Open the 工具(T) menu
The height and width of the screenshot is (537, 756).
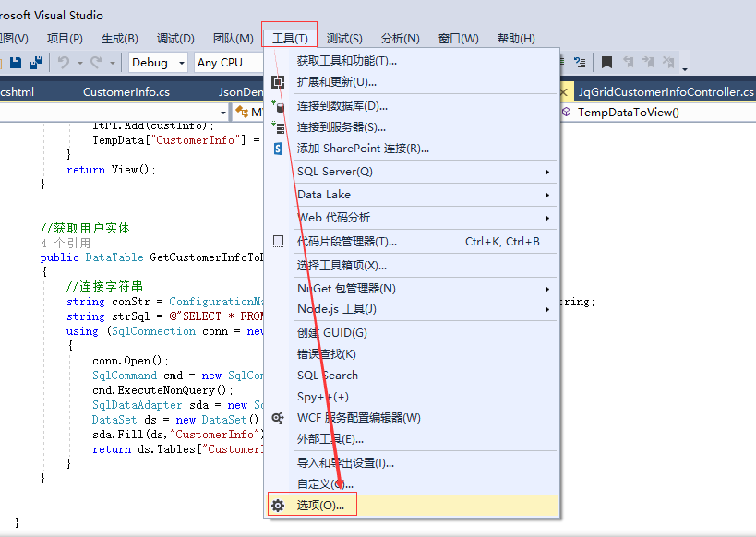pos(290,38)
